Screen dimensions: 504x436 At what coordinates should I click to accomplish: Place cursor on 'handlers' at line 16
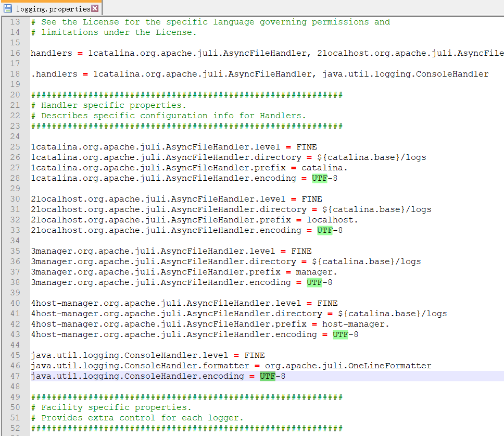click(52, 53)
